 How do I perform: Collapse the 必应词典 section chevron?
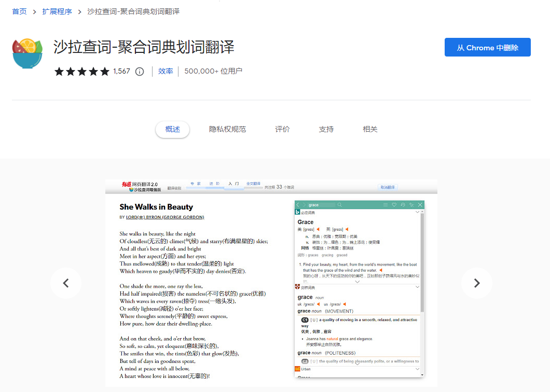(417, 212)
